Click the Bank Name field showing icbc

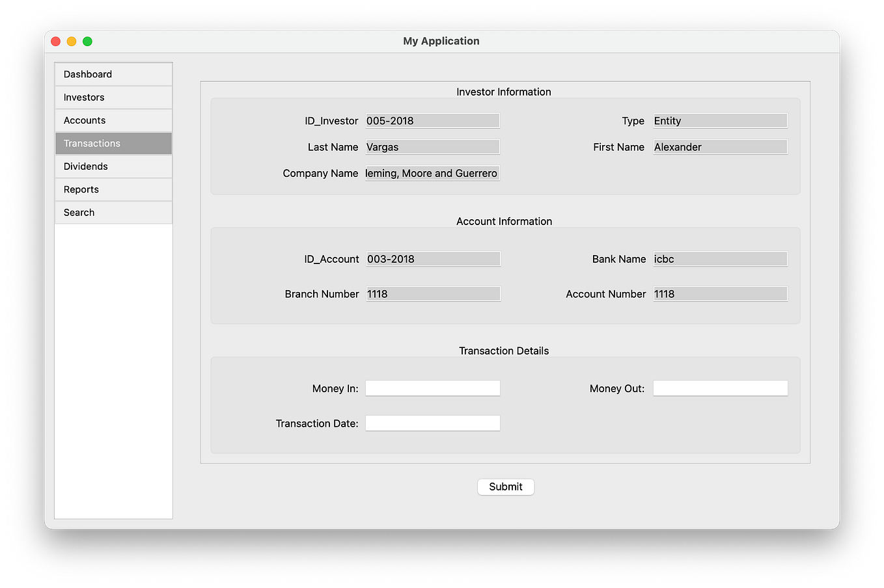720,259
